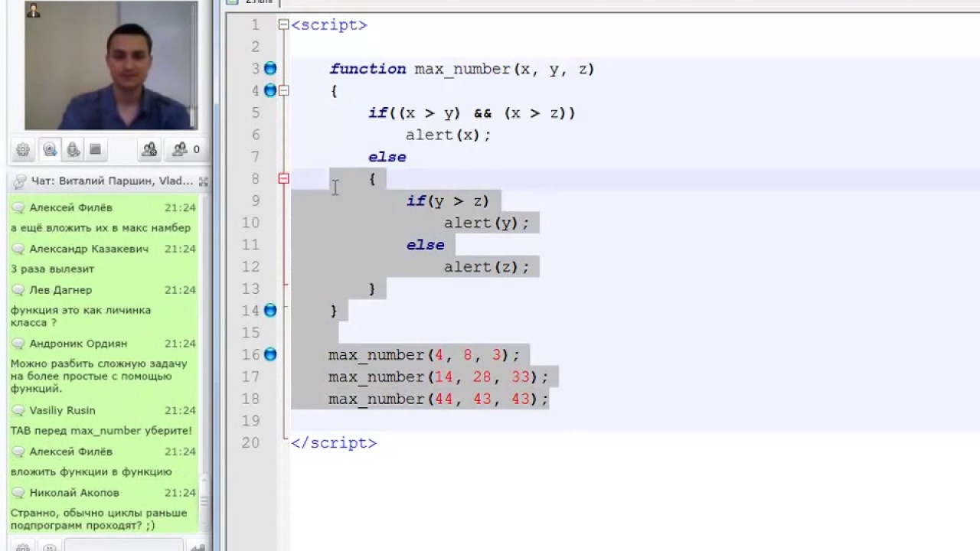This screenshot has width=980, height=551.
Task: Select the open file tab above the editor
Action: point(259,2)
